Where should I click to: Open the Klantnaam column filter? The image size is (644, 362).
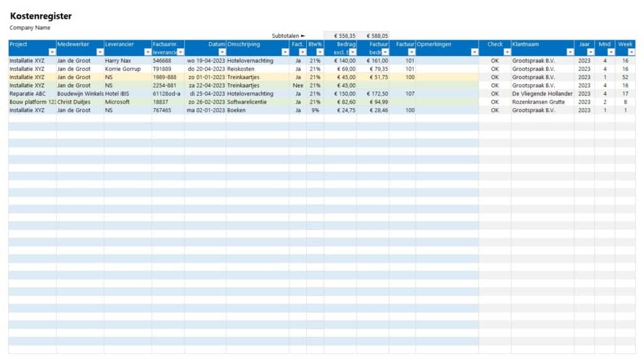pos(571,50)
